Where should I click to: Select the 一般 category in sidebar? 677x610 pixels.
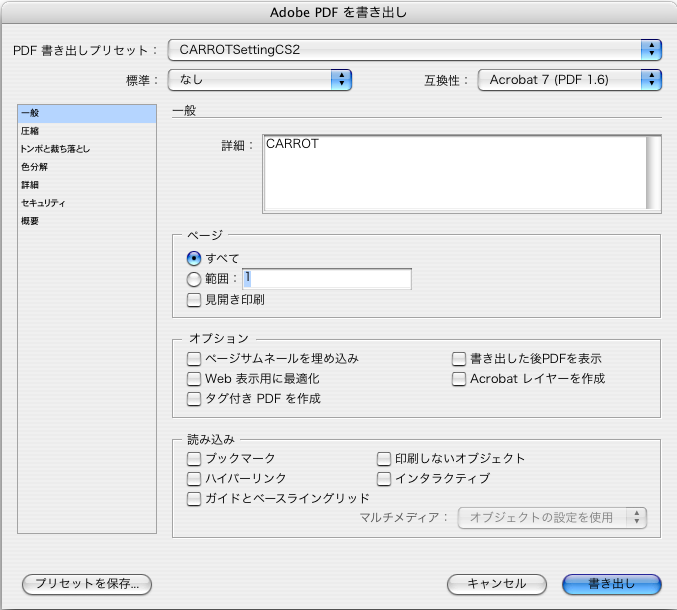click(87, 113)
